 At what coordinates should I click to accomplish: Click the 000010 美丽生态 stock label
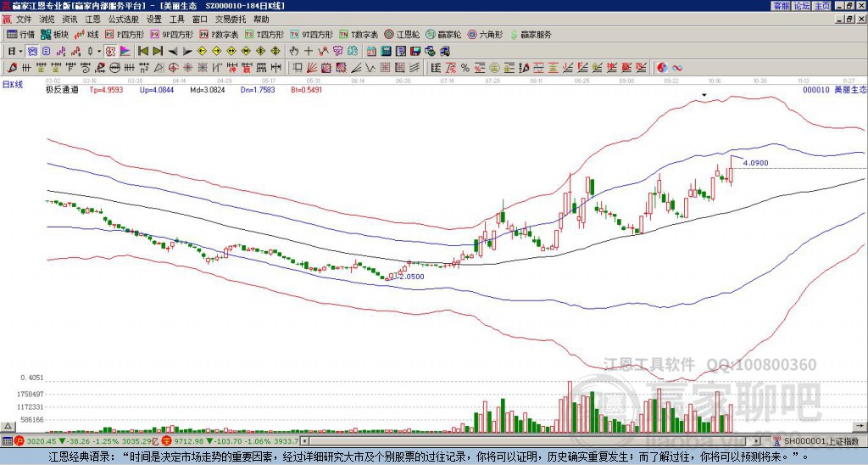[834, 89]
